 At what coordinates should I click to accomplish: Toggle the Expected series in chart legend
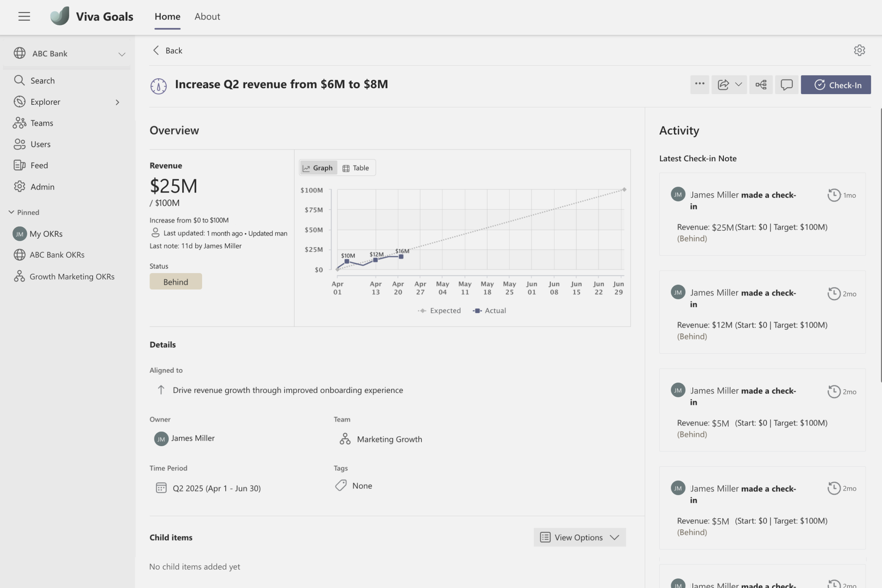[x=439, y=311]
